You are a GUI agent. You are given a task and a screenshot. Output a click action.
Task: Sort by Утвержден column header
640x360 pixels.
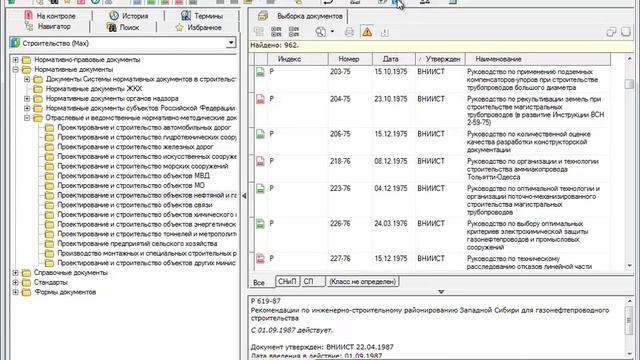tap(440, 59)
